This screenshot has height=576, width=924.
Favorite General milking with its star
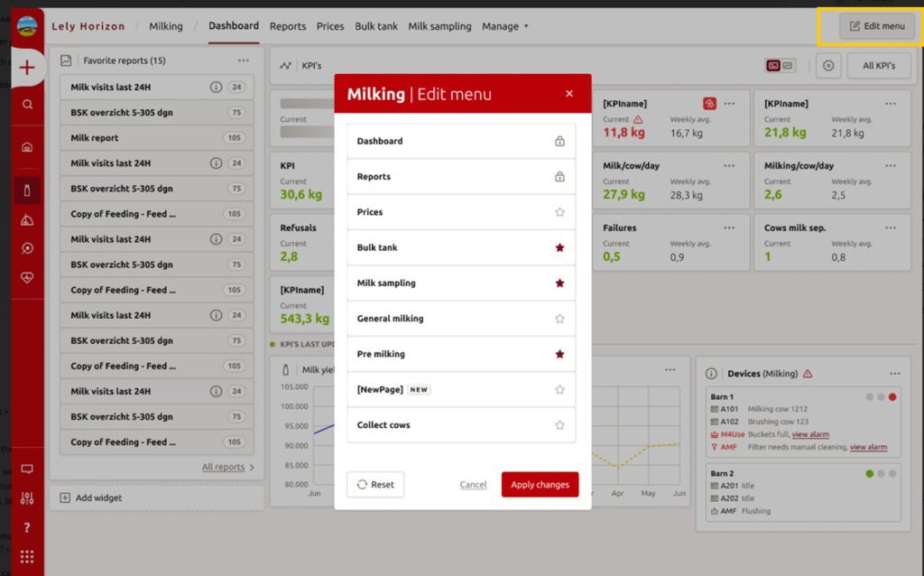pyautogui.click(x=559, y=319)
